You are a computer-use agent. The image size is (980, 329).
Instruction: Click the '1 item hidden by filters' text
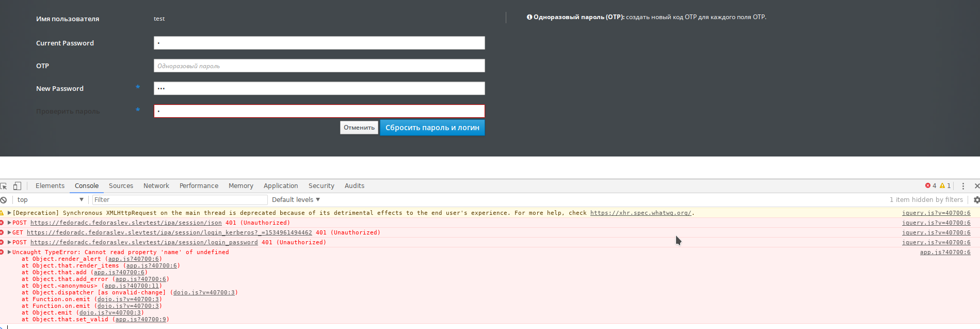point(926,200)
